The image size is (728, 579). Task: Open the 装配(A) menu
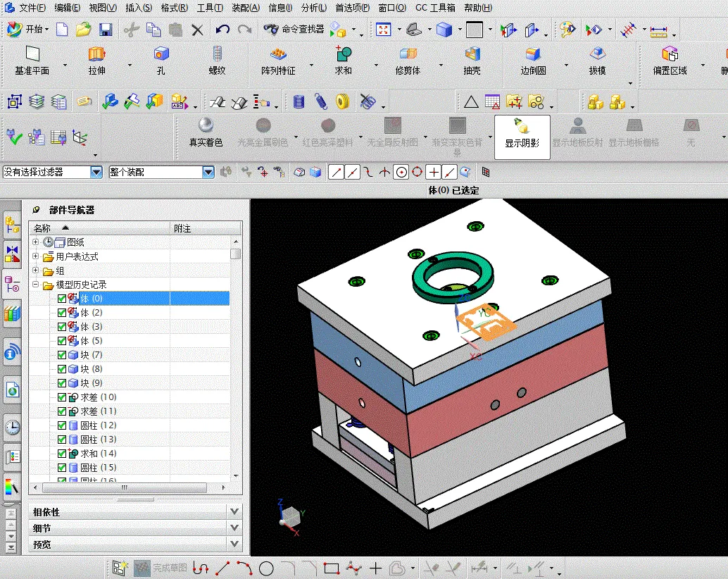[246, 8]
